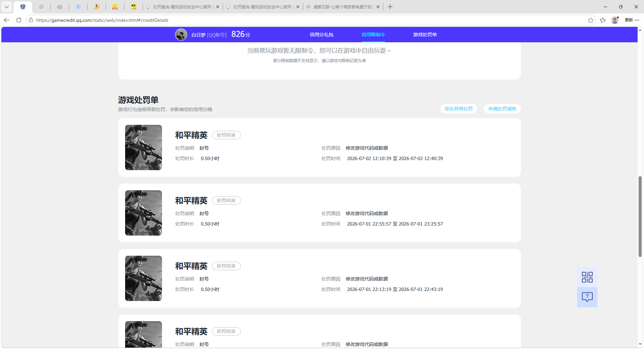This screenshot has width=644, height=349.
Task: Open the help question chat widget
Action: pos(587,297)
